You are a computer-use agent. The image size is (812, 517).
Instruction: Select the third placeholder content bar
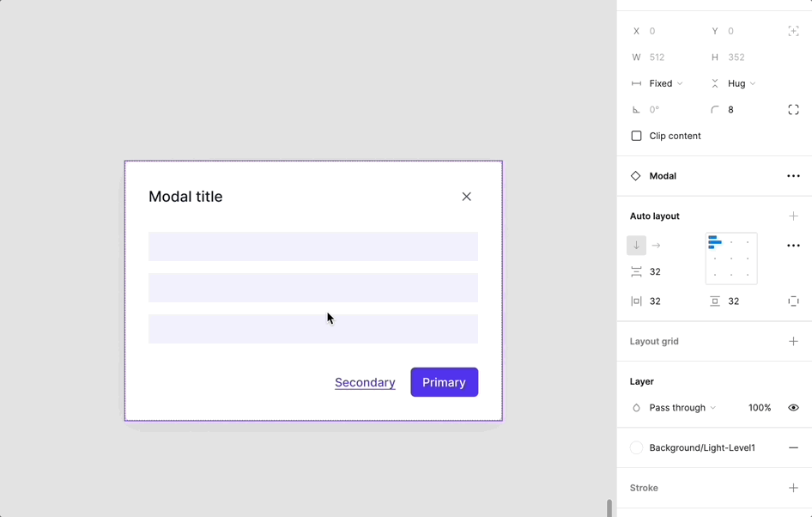313,329
